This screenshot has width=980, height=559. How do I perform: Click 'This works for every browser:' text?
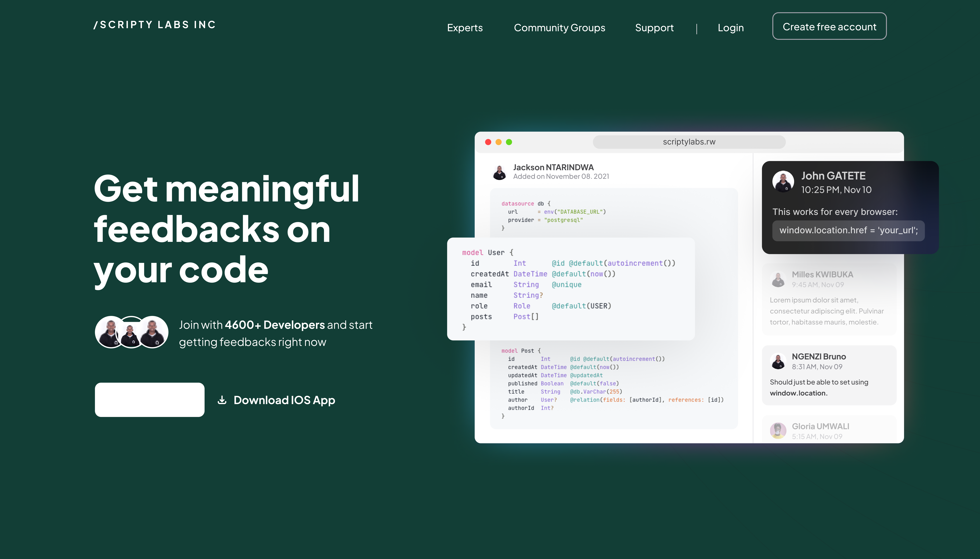(835, 212)
